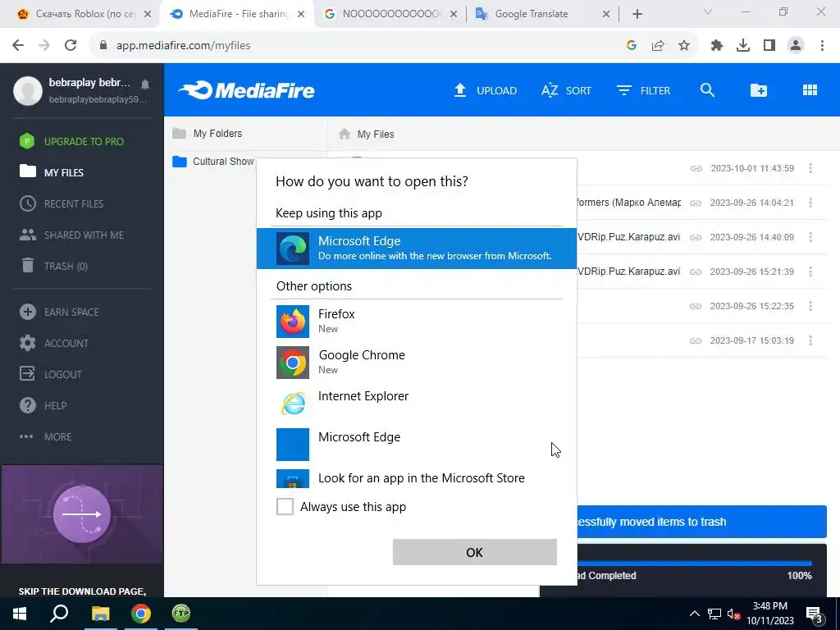Viewport: 840px width, 630px height.
Task: Open TRASH (0) in sidebar
Action: click(53, 266)
